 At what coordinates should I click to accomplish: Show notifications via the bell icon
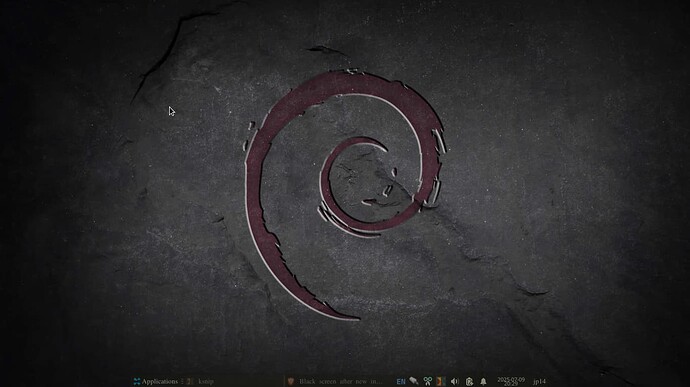click(x=483, y=381)
